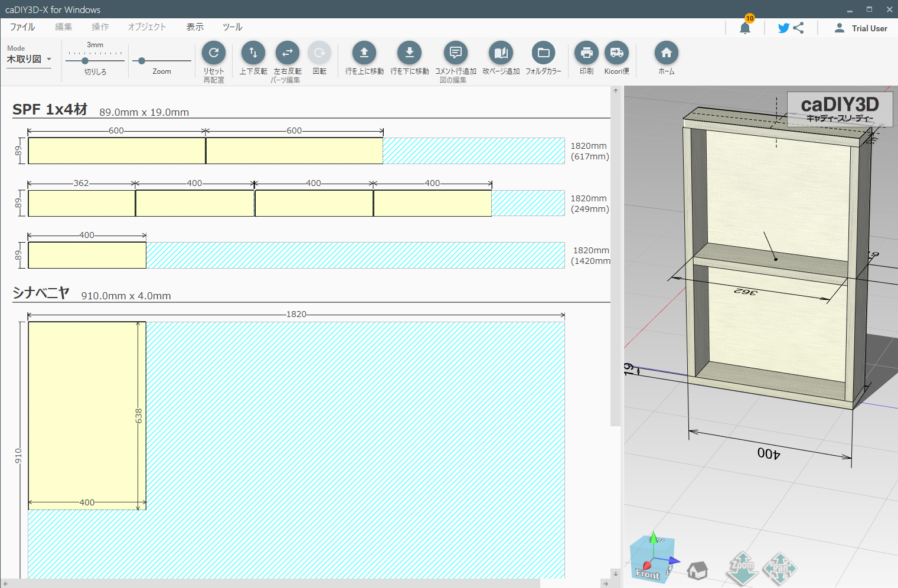The height and width of the screenshot is (588, 898).
Task: Move row up (行を上に移動)
Action: coord(364,53)
